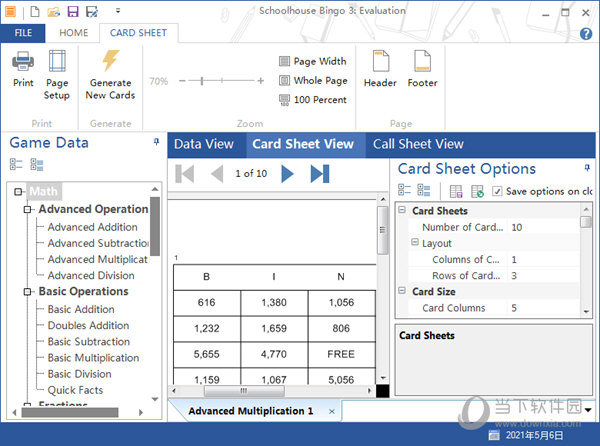Click the calendar date 2021年5月6日 in status bar
Screen dimensions: 600x446
click(x=534, y=435)
